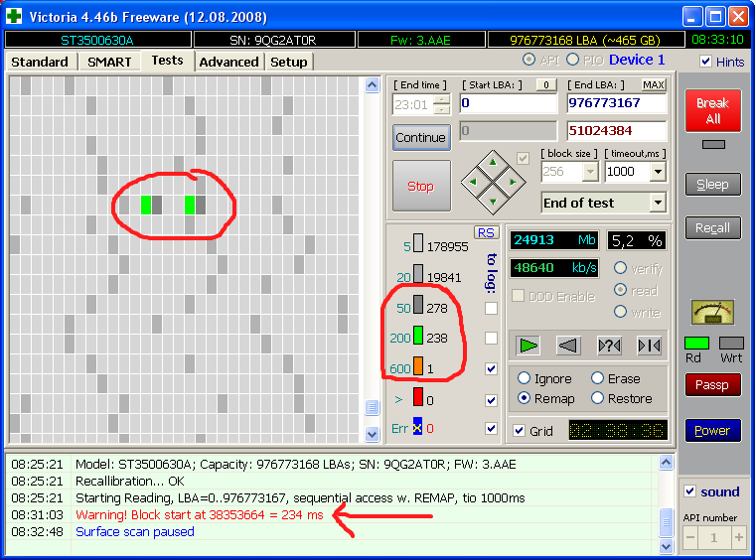Click the End time spinner up arrow

click(x=441, y=99)
